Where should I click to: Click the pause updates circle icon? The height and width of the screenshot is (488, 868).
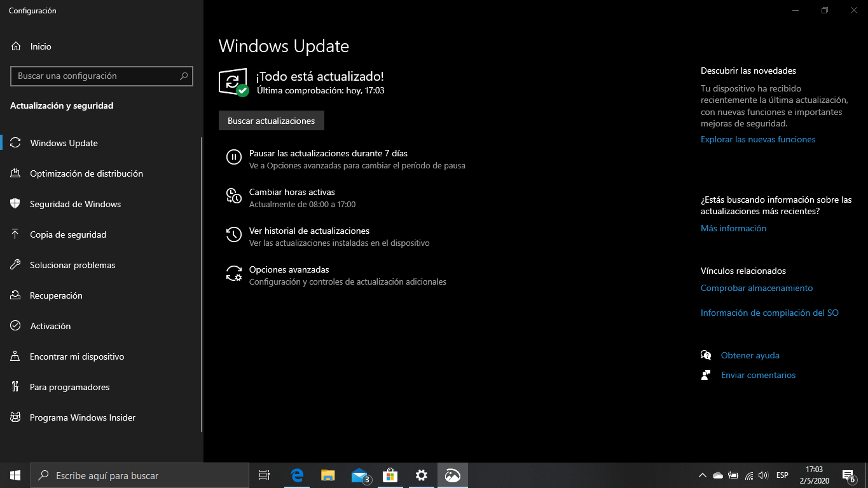click(233, 157)
